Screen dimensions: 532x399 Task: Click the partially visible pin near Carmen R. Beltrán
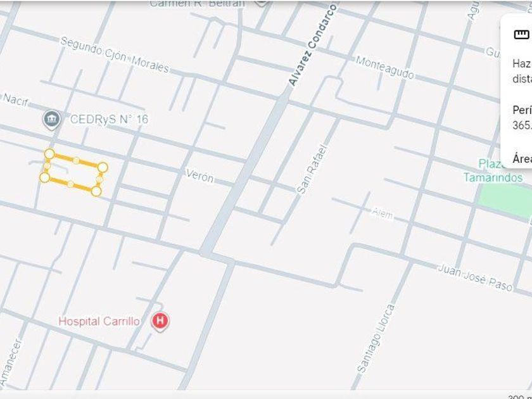[262, 3]
